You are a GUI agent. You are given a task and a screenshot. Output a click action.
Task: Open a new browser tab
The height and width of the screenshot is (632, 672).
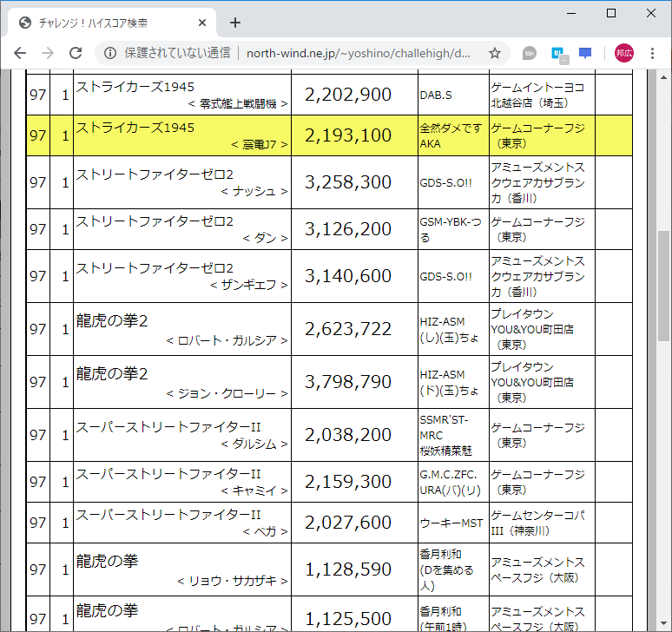(x=235, y=23)
